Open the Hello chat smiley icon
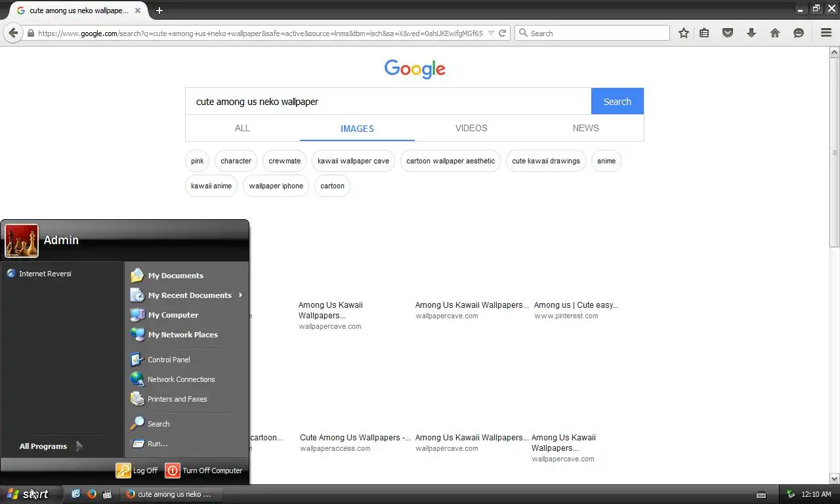 pos(799,33)
